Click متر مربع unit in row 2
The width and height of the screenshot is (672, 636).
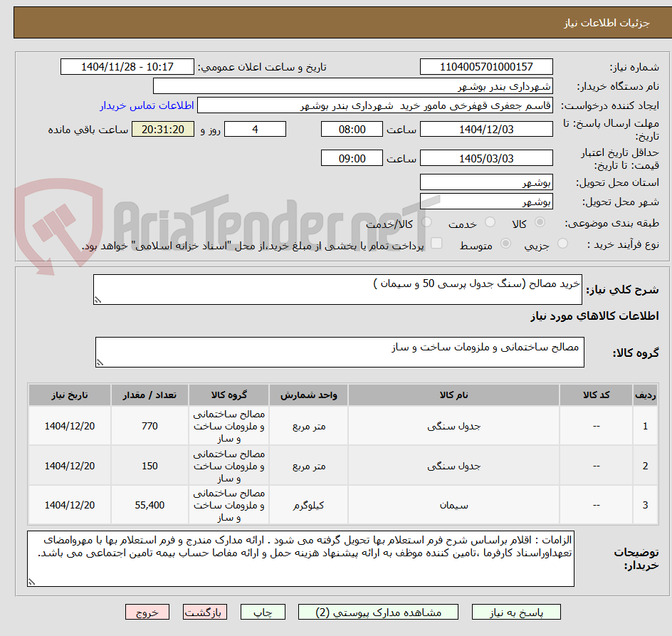(x=308, y=466)
